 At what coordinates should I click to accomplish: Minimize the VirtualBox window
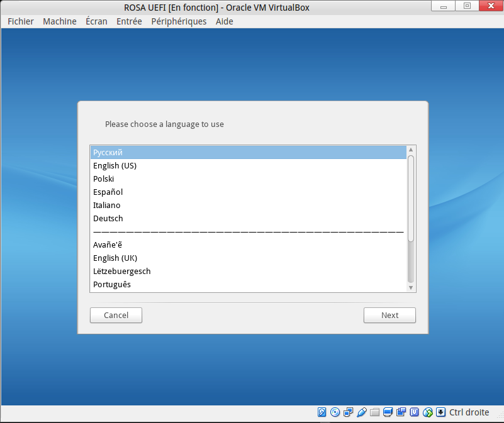tap(443, 6)
